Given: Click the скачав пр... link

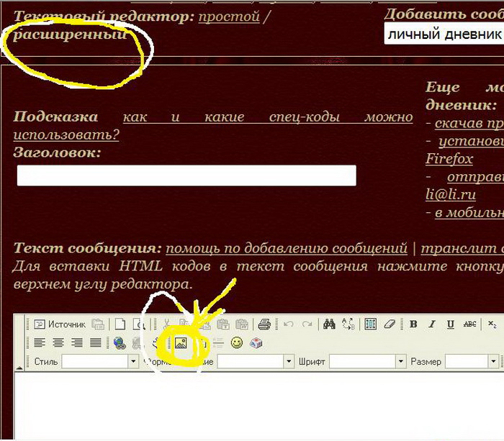Looking at the screenshot, I should point(469,123).
